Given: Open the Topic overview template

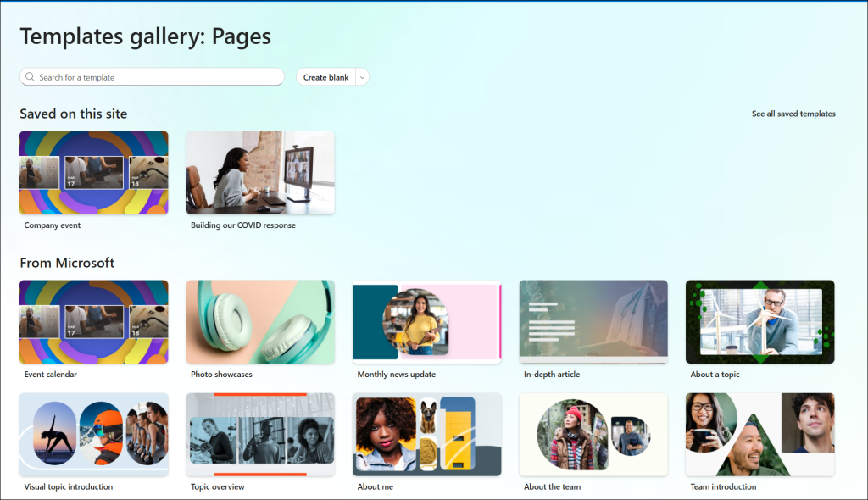Looking at the screenshot, I should (260, 435).
